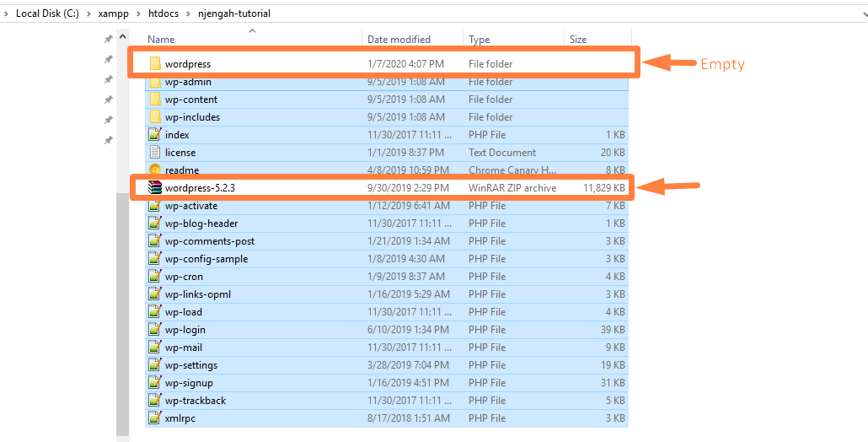Click njengah-tutorial in the address breadcrumb
This screenshot has height=442, width=868.
tap(234, 13)
